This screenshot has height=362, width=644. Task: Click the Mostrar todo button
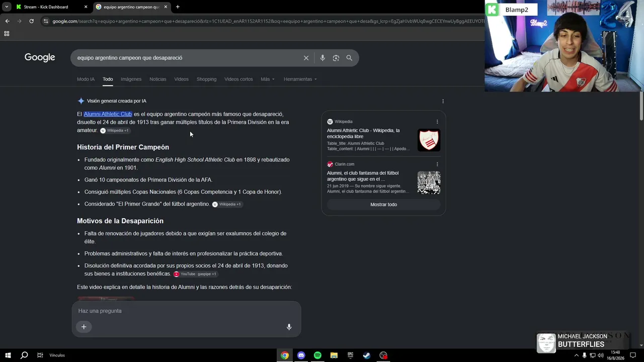pos(383,205)
